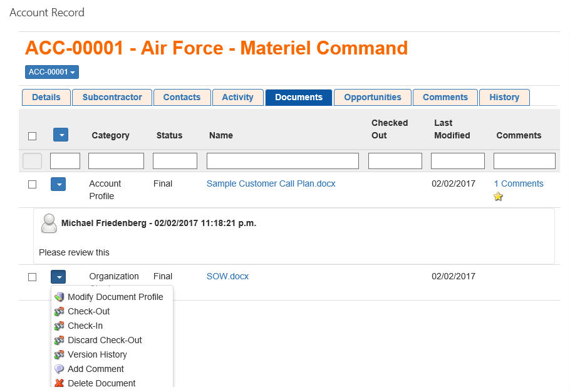
Task: Click the Check-In icon in menu
Action: [60, 326]
